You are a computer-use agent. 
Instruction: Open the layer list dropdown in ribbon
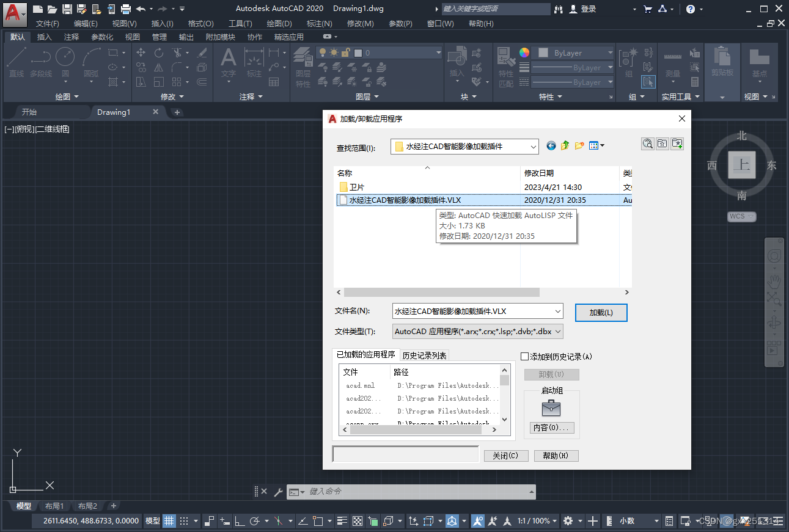point(439,53)
